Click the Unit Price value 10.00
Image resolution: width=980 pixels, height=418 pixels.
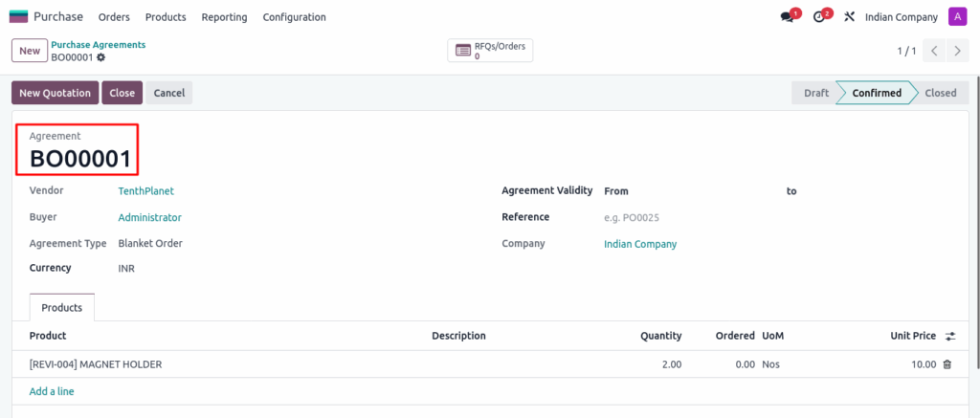coord(924,364)
